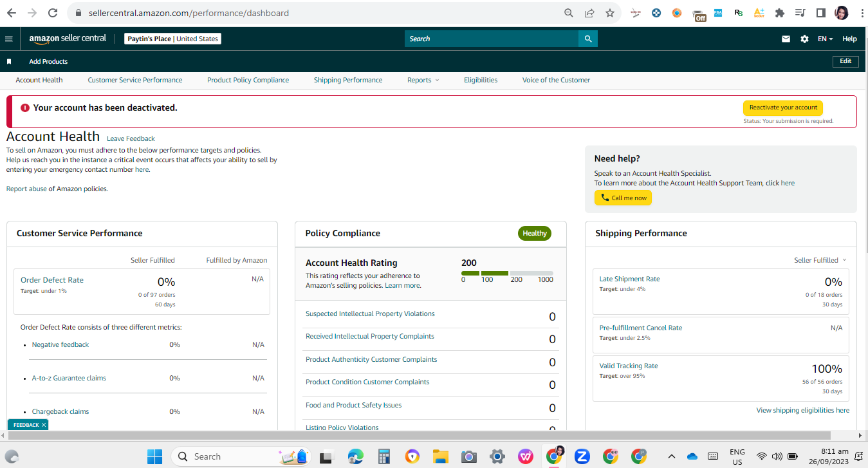Click the browser address bar URL
The height and width of the screenshot is (468, 868).
189,13
